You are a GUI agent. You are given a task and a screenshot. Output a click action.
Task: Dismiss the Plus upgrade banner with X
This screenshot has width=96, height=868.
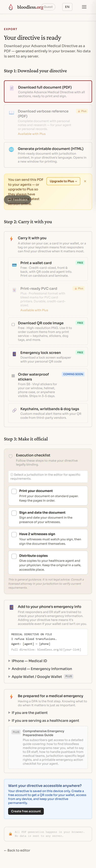pos(85,181)
